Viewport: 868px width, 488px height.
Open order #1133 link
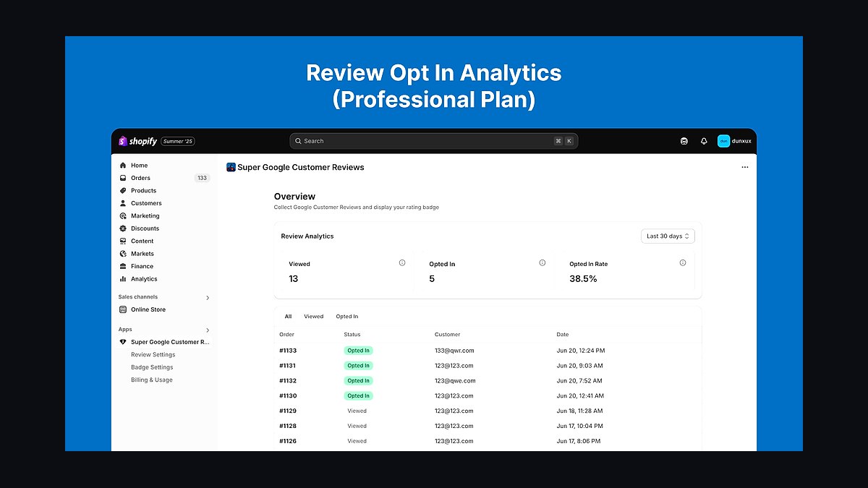[288, 351]
